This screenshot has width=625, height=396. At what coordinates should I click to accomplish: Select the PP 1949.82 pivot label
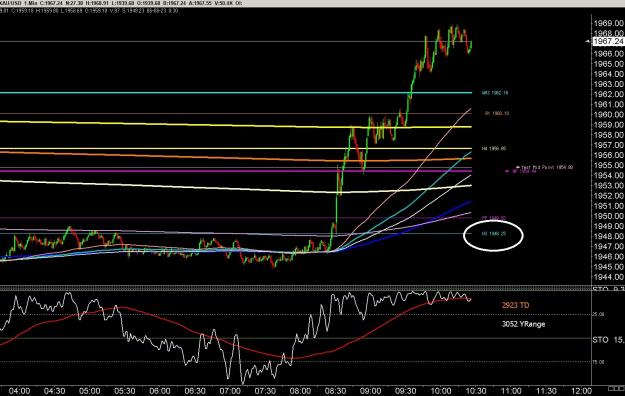(x=493, y=218)
